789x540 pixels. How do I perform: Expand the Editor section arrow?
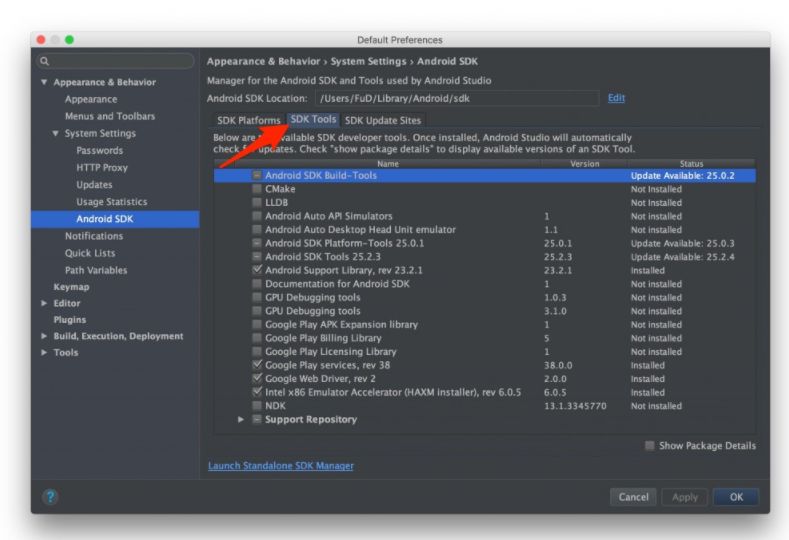tap(45, 303)
